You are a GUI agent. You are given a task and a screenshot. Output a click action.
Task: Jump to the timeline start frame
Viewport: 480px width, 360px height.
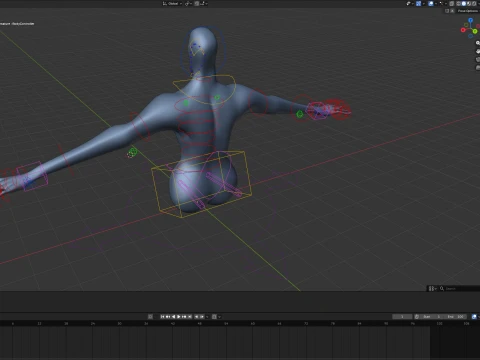[162, 317]
